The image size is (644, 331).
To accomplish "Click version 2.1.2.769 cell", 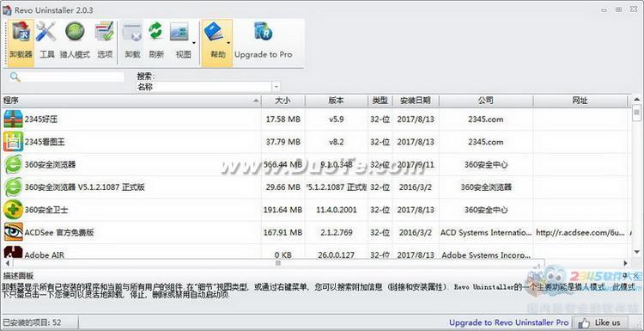I will coord(337,233).
